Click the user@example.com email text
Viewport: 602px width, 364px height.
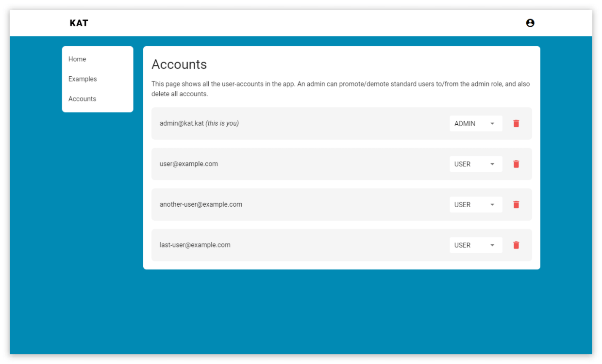pyautogui.click(x=189, y=164)
